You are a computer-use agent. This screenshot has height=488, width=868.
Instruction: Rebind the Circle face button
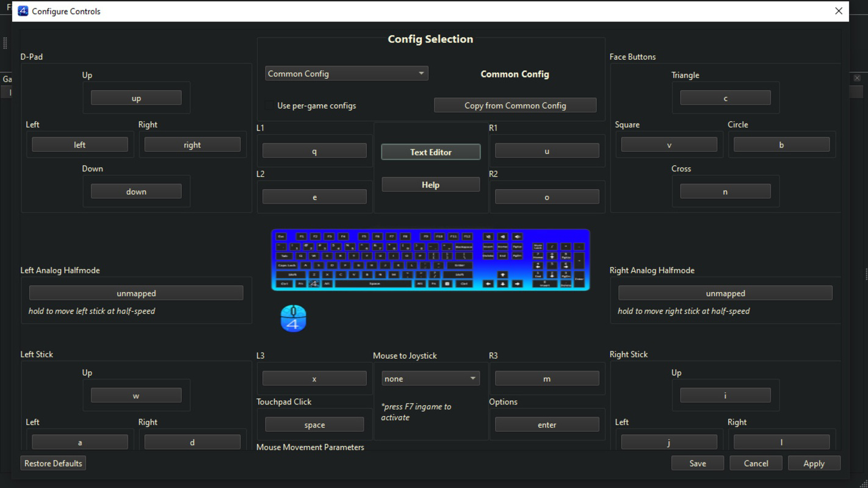point(781,145)
